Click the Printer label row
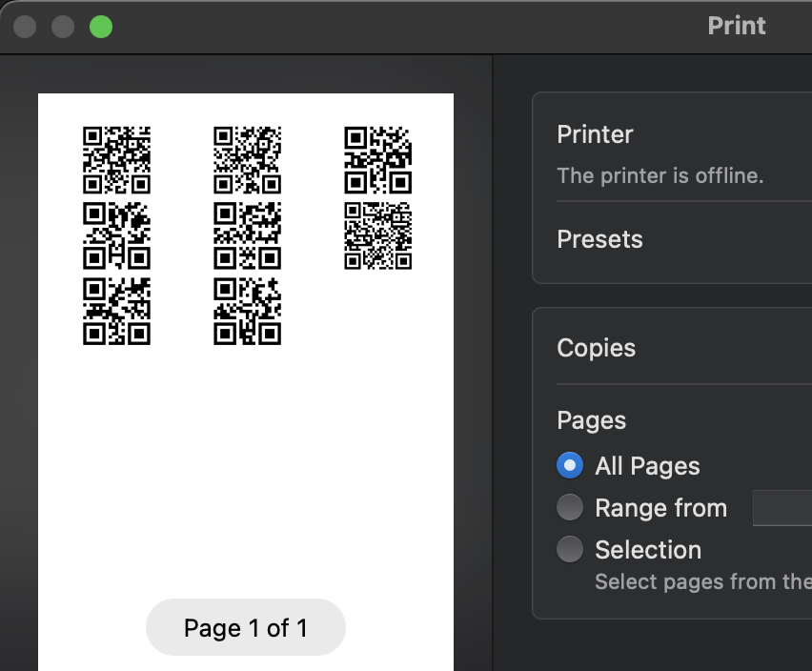The width and height of the screenshot is (812, 671). (595, 134)
